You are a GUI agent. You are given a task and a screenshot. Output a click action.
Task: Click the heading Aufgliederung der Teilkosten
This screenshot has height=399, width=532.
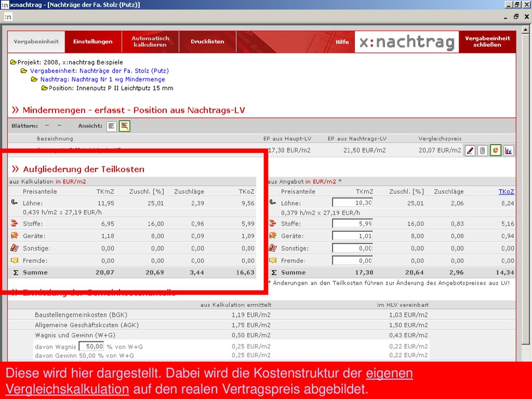(x=84, y=169)
